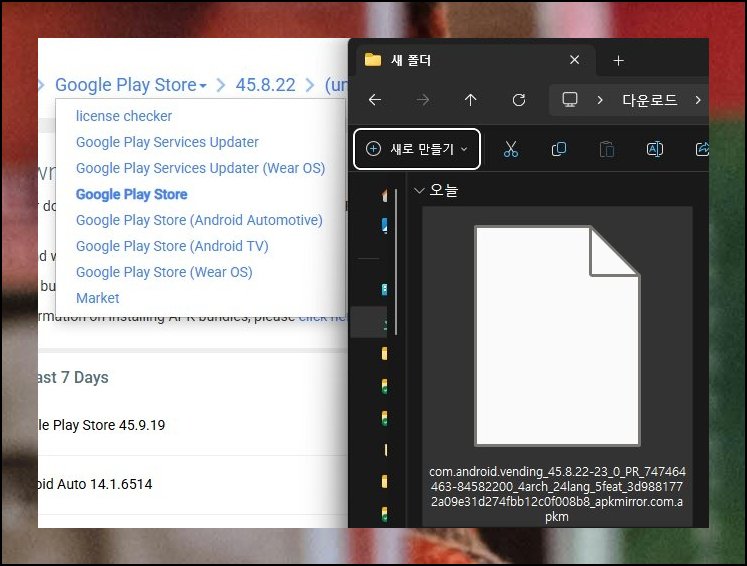Click the Cut scissors icon
Viewport: 747px width, 566px height.
[x=511, y=149]
